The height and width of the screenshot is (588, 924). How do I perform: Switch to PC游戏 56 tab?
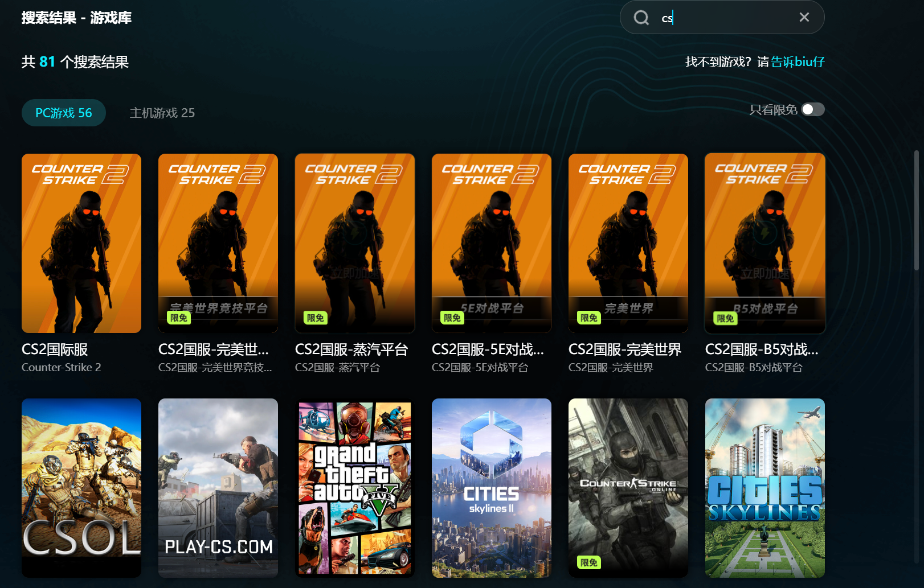pyautogui.click(x=64, y=113)
